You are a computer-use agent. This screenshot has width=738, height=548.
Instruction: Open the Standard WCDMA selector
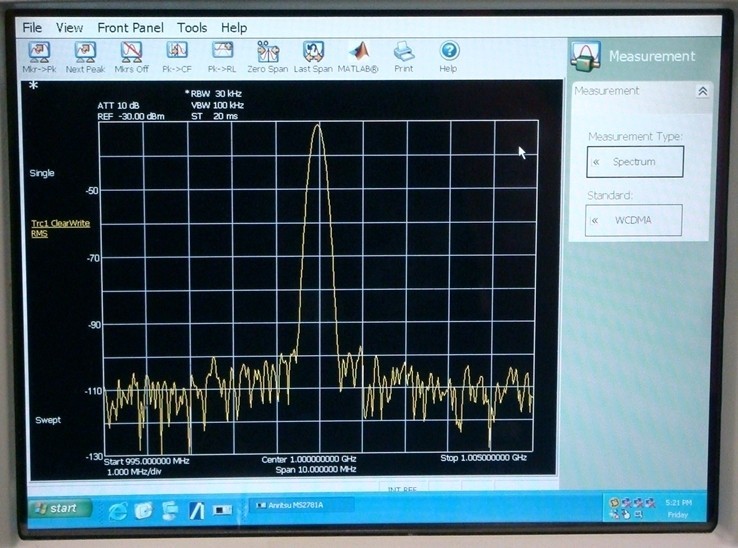(x=634, y=220)
